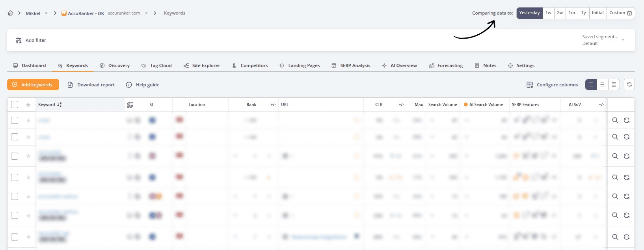Switch to Site Explorer tab
Screen dimensions: 644x250
pyautogui.click(x=202, y=65)
